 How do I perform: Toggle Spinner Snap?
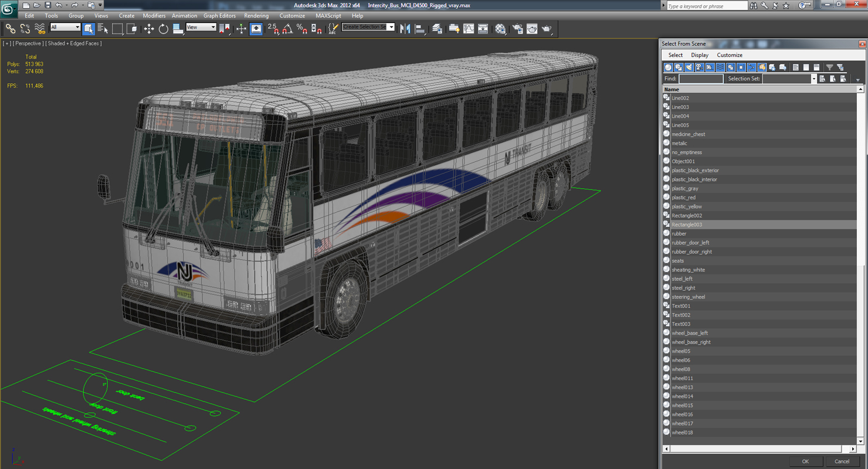point(317,28)
